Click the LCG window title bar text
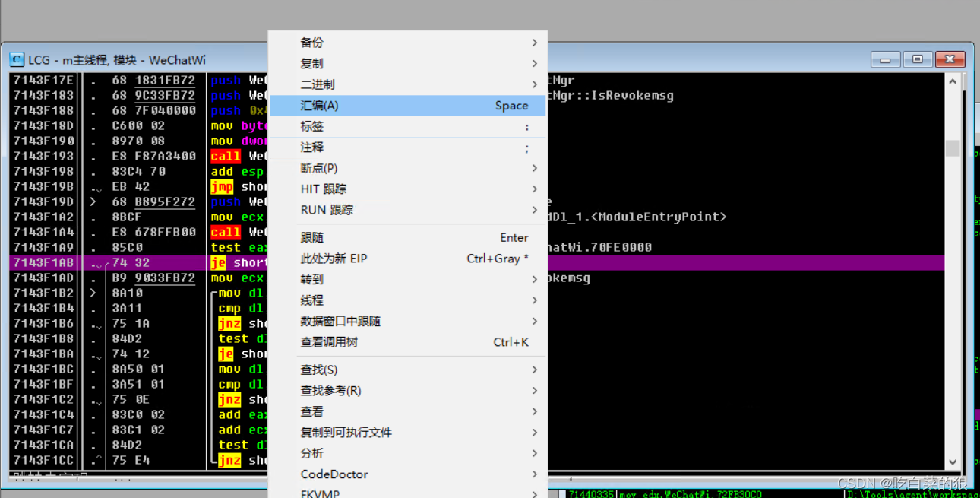The height and width of the screenshot is (498, 980). pyautogui.click(x=117, y=60)
